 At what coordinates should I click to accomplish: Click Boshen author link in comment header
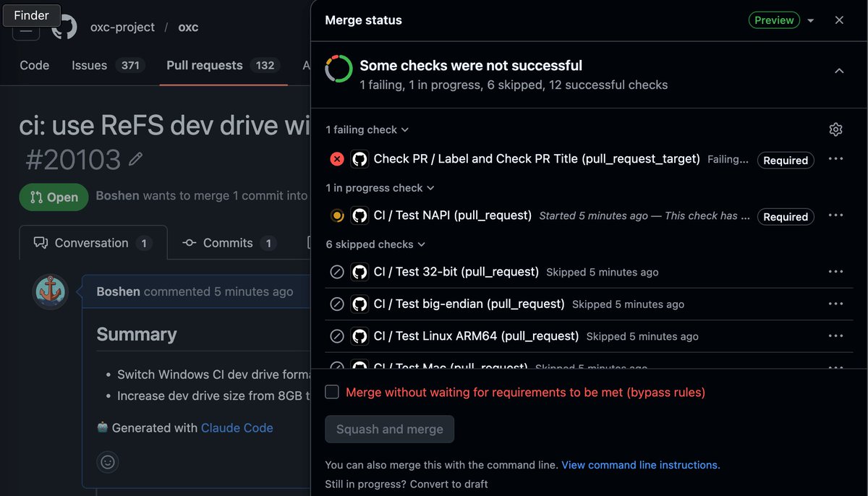[118, 291]
